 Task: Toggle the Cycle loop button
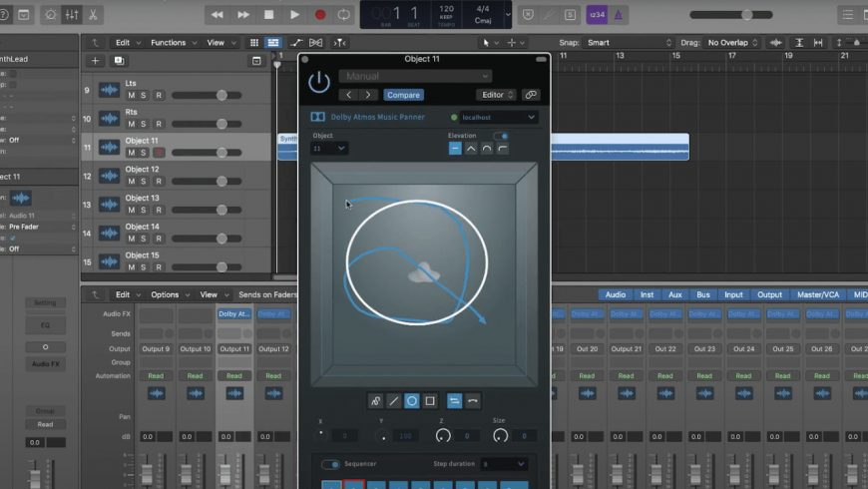point(344,15)
